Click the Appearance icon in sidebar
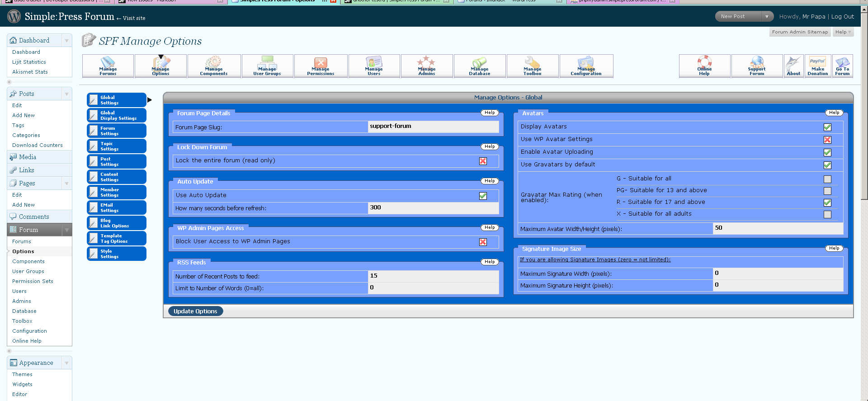Viewport: 868px width, 401px height. 13,363
